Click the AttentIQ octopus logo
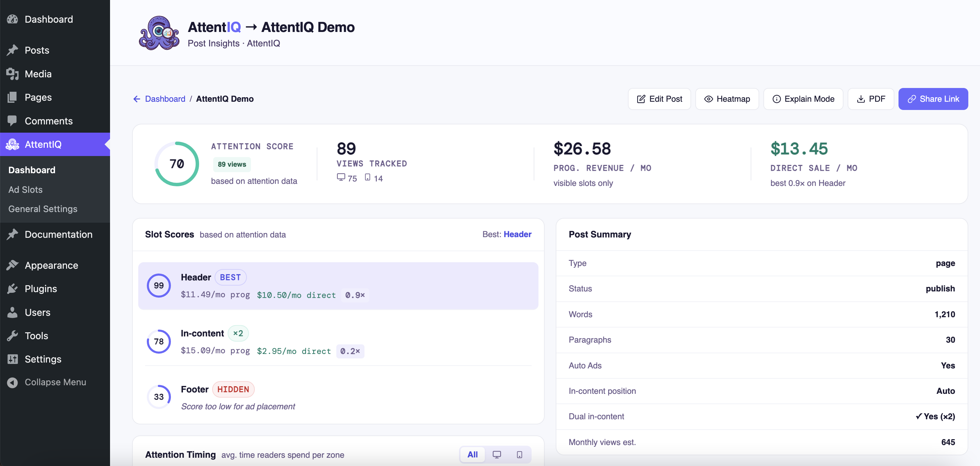The image size is (980, 466). (x=159, y=33)
